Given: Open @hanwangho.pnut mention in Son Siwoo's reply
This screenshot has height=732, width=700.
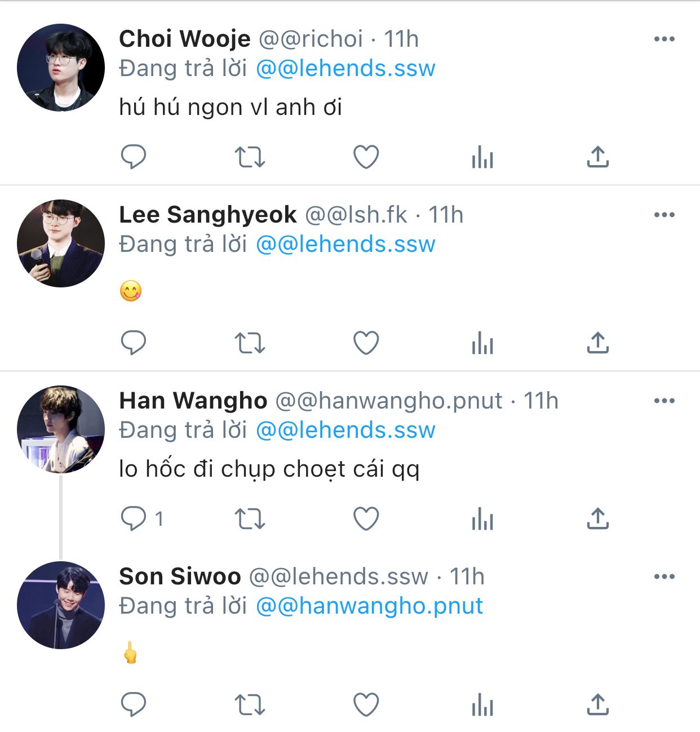Looking at the screenshot, I should (369, 606).
